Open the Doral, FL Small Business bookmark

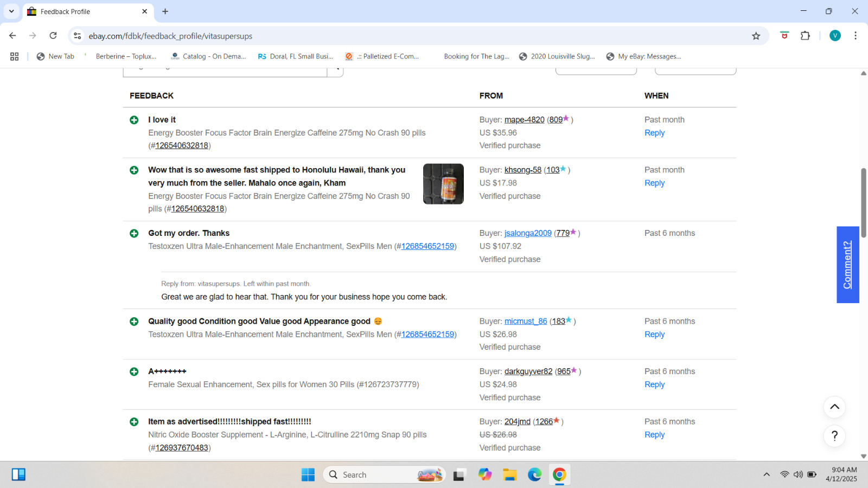coord(296,56)
